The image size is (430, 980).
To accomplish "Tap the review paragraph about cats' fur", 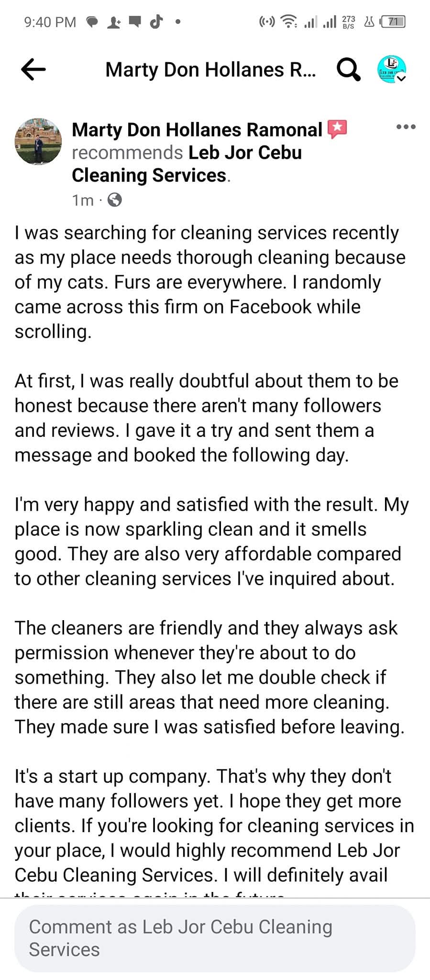I will (x=210, y=282).
